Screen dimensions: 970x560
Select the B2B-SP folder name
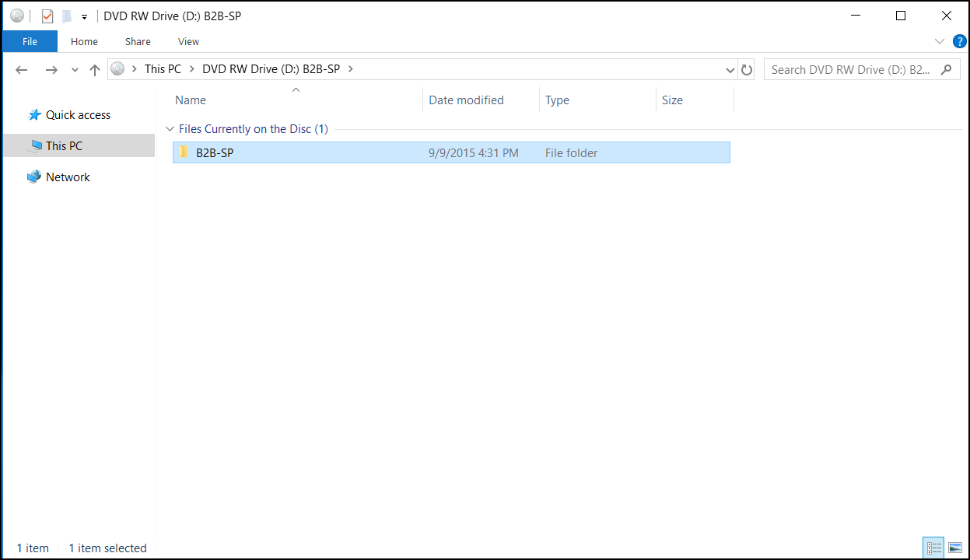(x=215, y=153)
